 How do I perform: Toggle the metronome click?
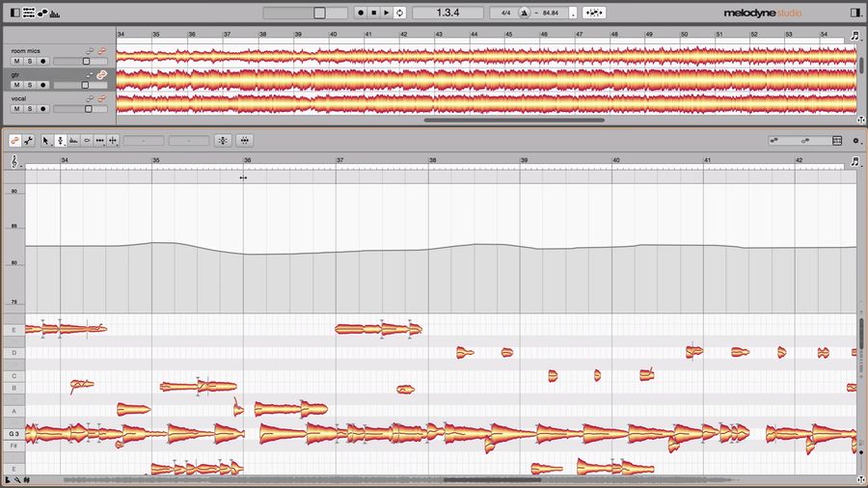coord(524,13)
